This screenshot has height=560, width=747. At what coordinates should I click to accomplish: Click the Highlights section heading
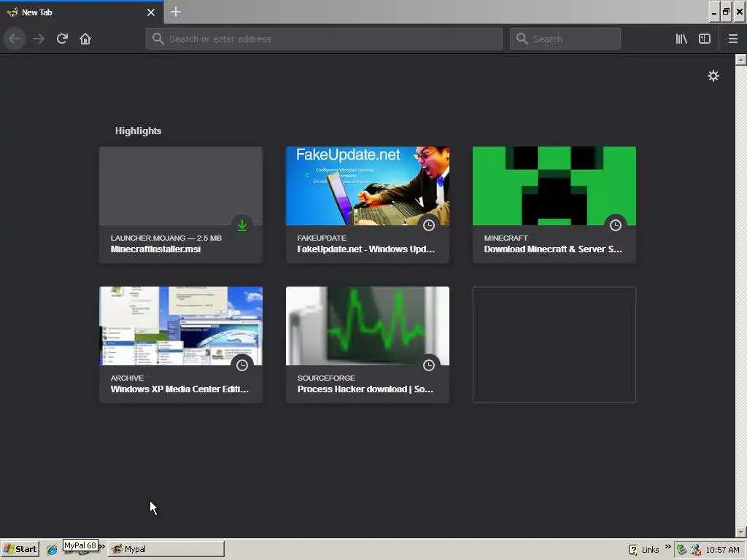coord(138,131)
